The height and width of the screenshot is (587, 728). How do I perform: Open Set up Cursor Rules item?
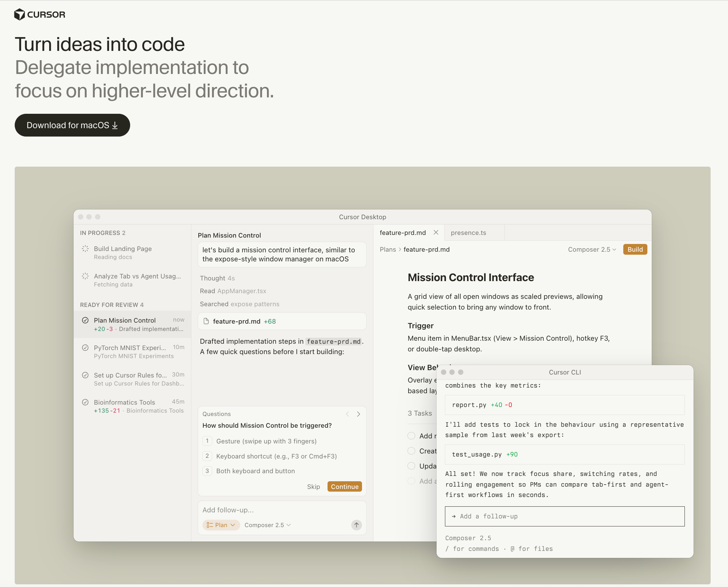click(x=132, y=379)
